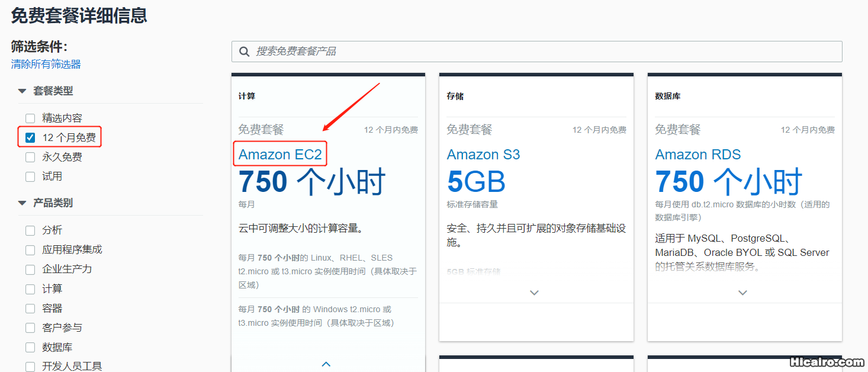This screenshot has width=868, height=372.
Task: Check the 客户参与 checkbox
Action: coord(30,328)
